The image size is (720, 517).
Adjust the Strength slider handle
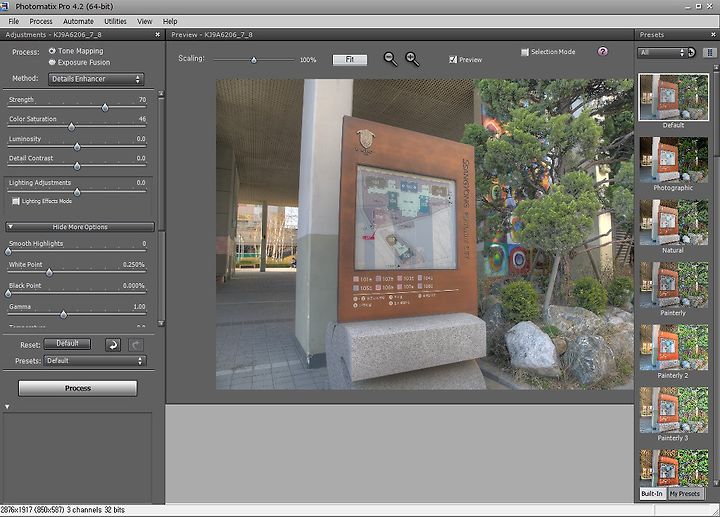pyautogui.click(x=105, y=107)
